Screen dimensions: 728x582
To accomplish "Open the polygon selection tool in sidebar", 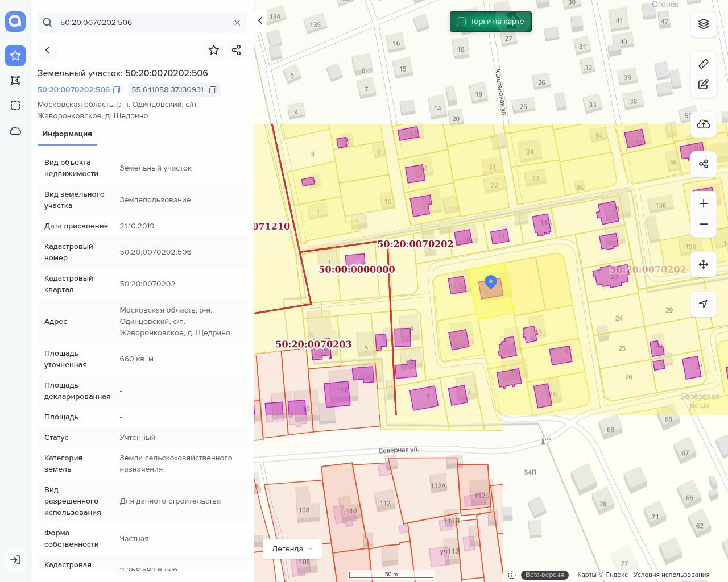I will coord(15,81).
